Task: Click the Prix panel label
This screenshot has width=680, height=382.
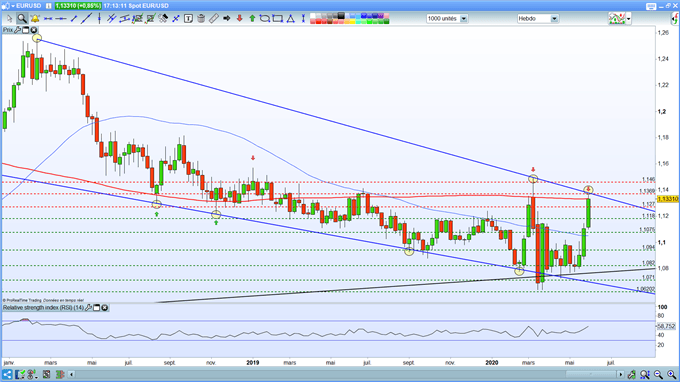Action: pos(8,30)
